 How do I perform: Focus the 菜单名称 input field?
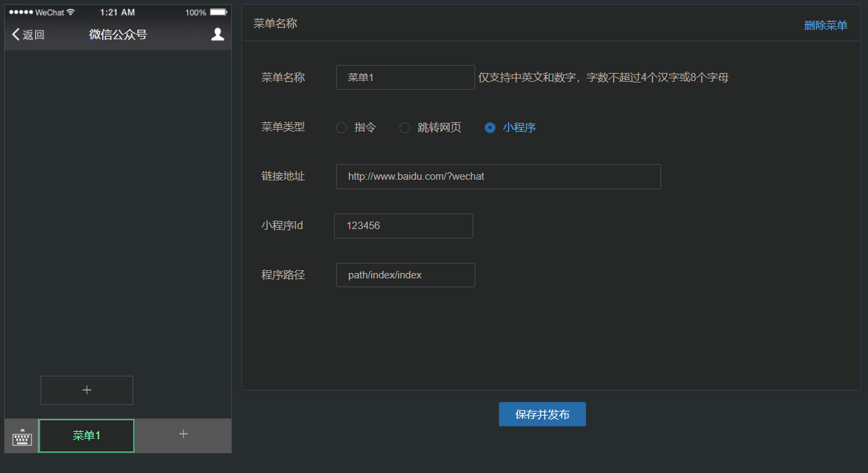(x=406, y=77)
